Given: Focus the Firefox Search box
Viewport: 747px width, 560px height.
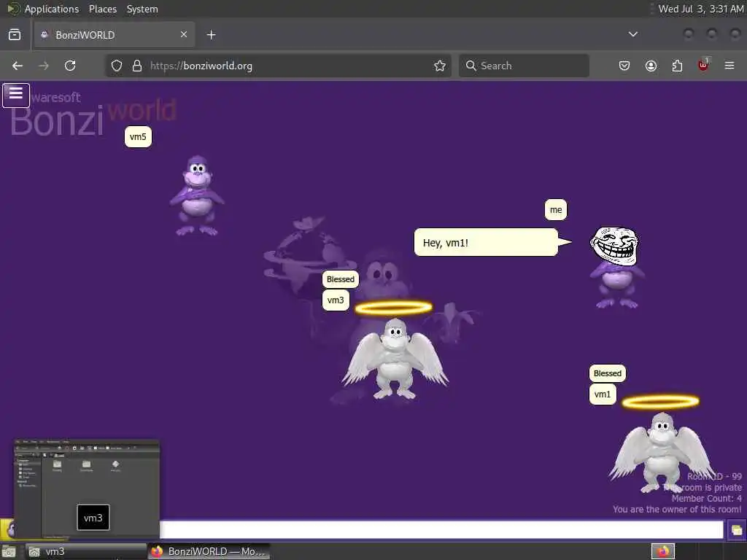Looking at the screenshot, I should click(524, 66).
